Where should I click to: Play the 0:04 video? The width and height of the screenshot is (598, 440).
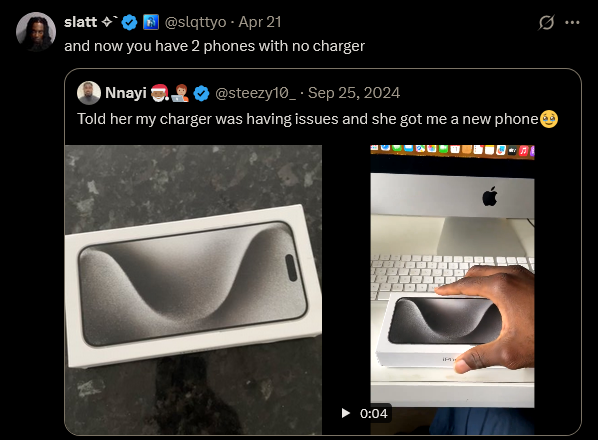point(346,413)
